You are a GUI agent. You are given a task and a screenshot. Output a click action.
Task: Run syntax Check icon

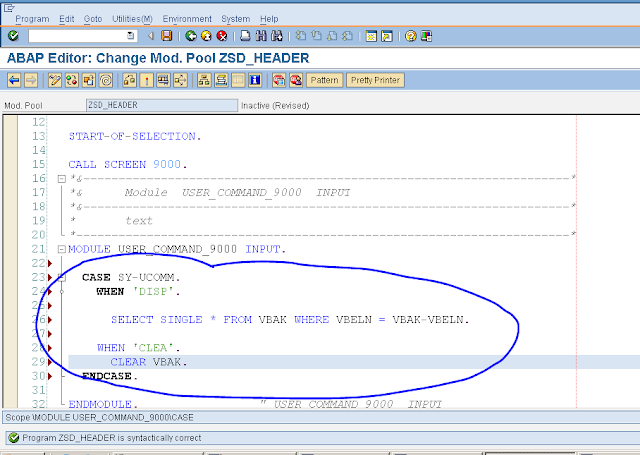pos(129,80)
